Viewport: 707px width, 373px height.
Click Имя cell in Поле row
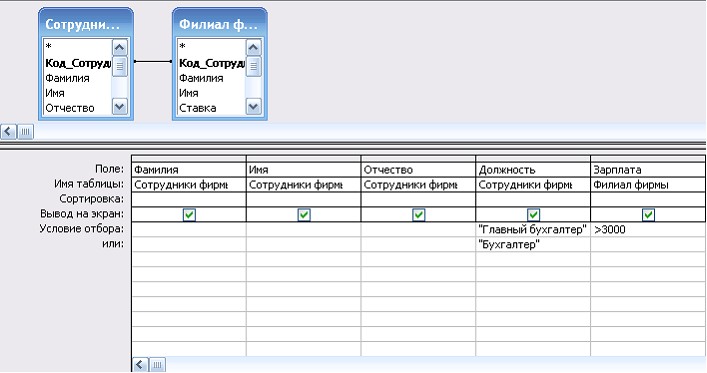(x=303, y=170)
